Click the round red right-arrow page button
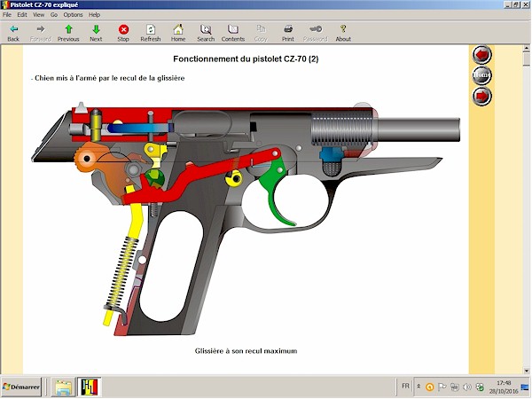The image size is (532, 399). 481,96
